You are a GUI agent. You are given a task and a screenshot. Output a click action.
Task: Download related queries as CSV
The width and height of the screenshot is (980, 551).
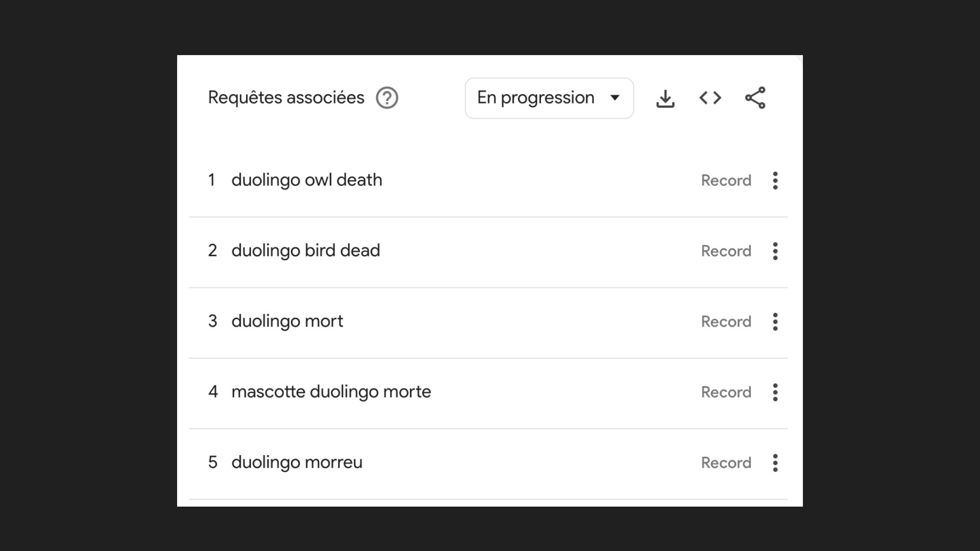(x=665, y=98)
